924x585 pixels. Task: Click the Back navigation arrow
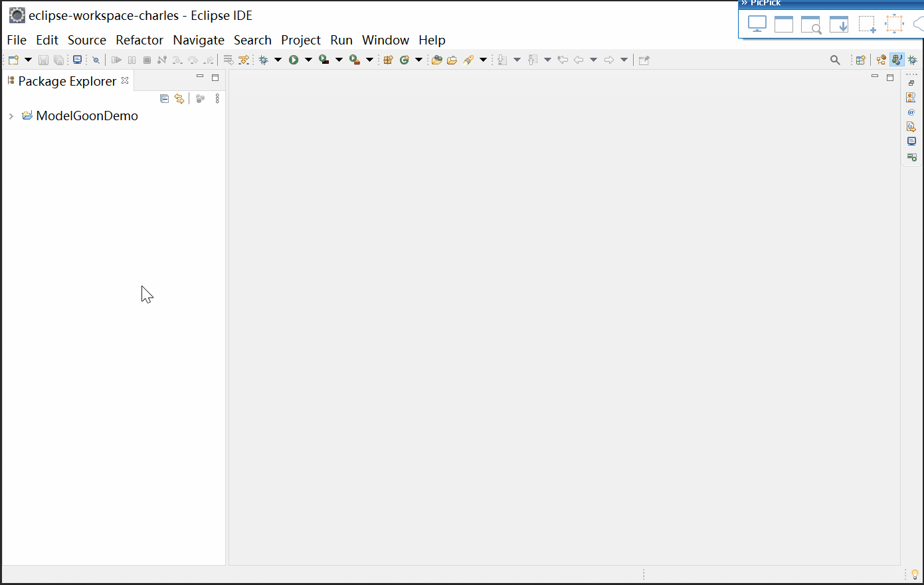579,60
